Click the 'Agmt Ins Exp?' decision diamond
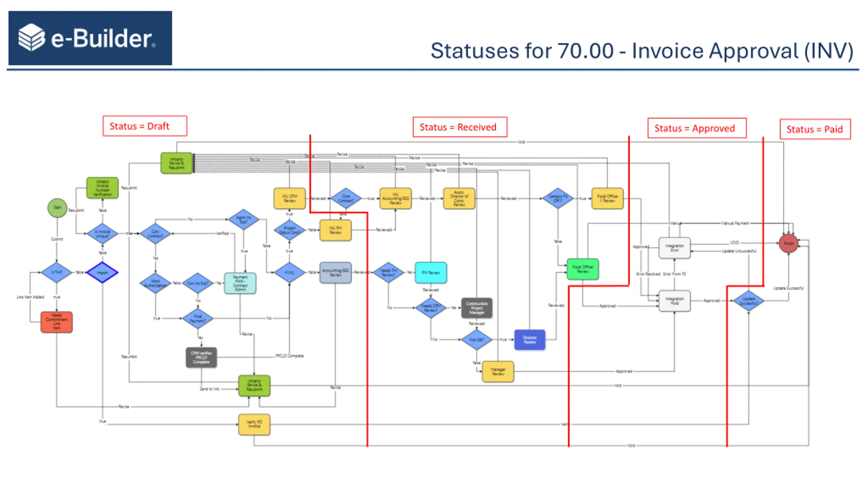Screen dimensions: 868x488 click(243, 219)
